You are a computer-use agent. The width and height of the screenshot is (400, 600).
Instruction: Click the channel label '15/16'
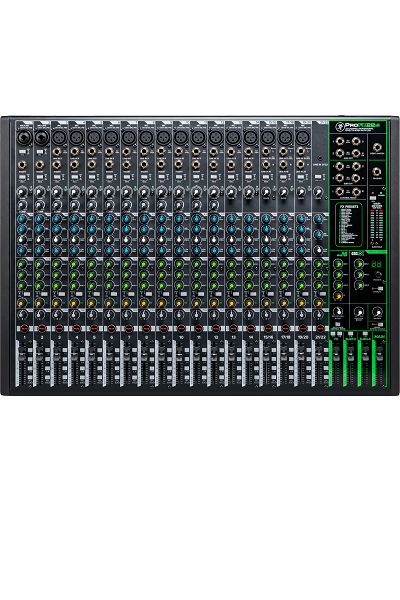pyautogui.click(x=268, y=338)
